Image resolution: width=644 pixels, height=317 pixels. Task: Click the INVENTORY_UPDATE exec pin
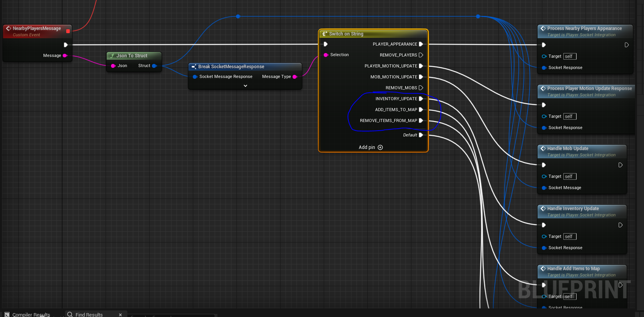pos(421,99)
